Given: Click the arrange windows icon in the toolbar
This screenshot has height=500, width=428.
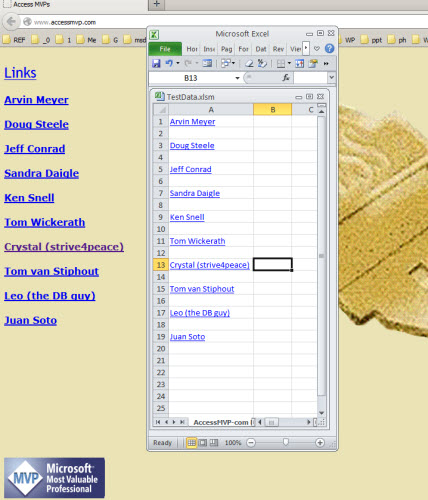Looking at the screenshot, I should [226, 63].
